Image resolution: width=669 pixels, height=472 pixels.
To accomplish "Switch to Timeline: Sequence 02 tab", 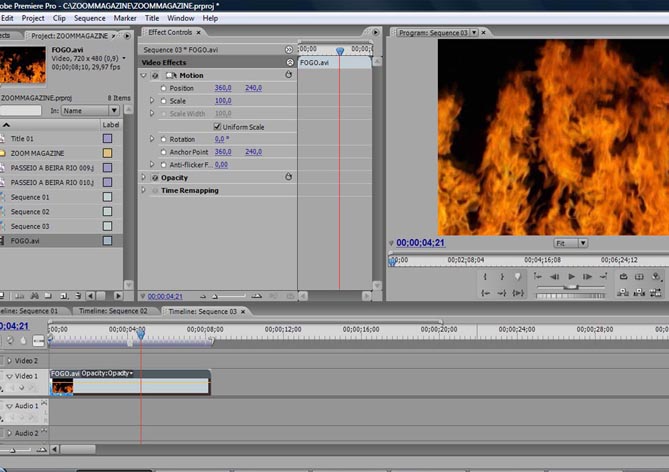I will click(x=114, y=311).
